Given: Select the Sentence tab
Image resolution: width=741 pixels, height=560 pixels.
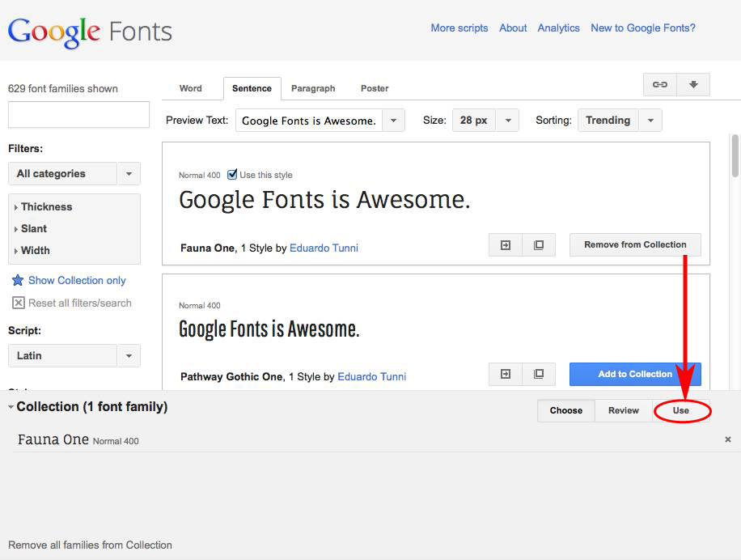Looking at the screenshot, I should [x=252, y=88].
